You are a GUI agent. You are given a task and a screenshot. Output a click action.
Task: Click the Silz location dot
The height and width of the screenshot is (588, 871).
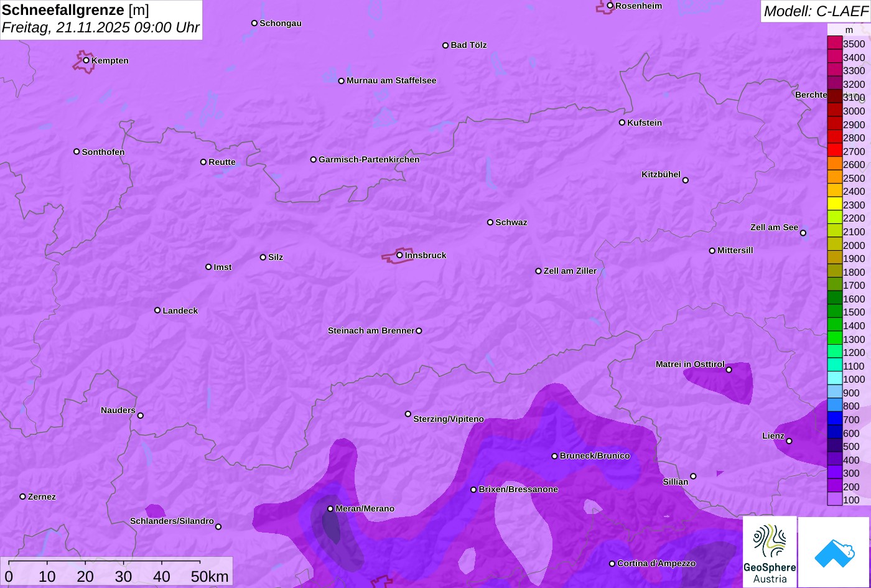[x=263, y=257]
